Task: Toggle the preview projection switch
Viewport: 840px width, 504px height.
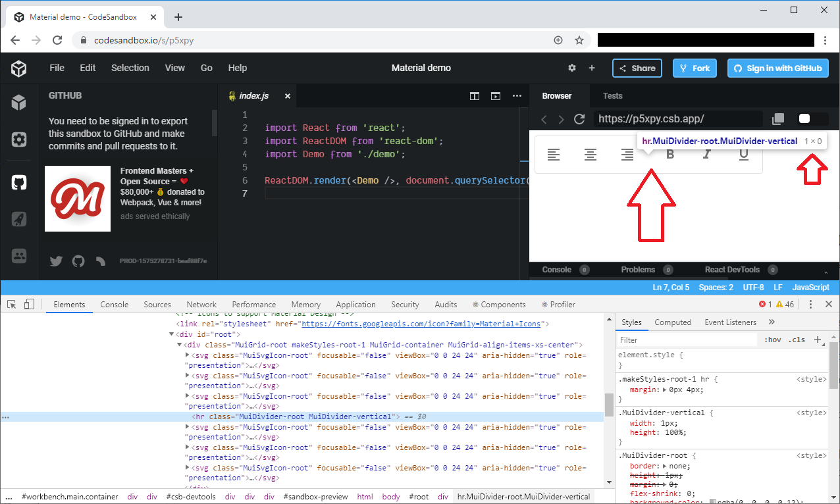Action: [x=812, y=118]
